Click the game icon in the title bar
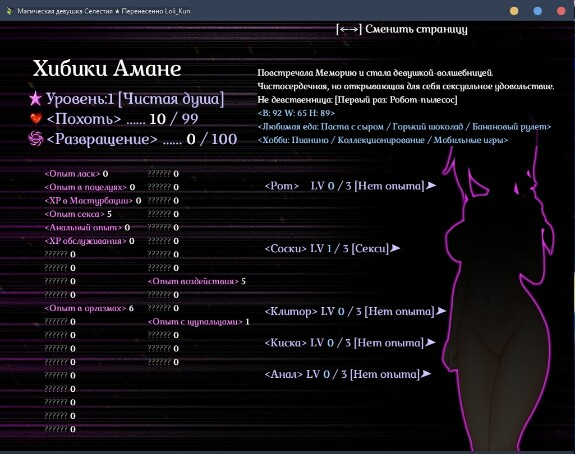 [x=9, y=11]
